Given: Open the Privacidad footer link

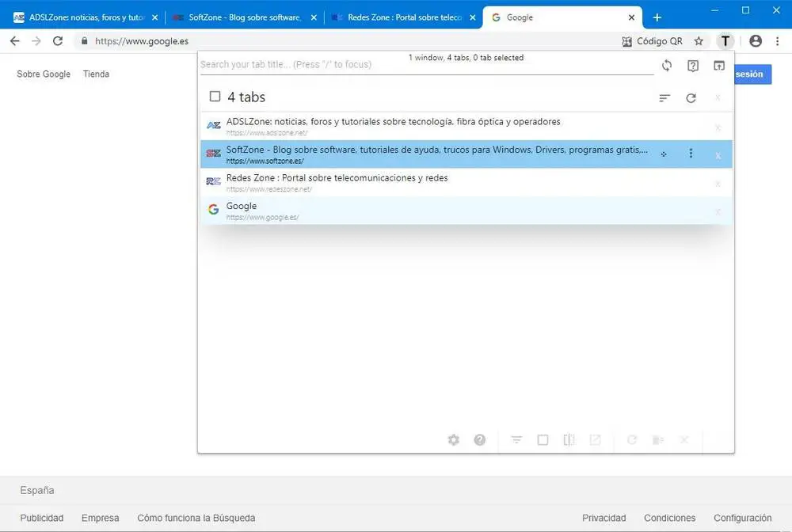Looking at the screenshot, I should 604,518.
